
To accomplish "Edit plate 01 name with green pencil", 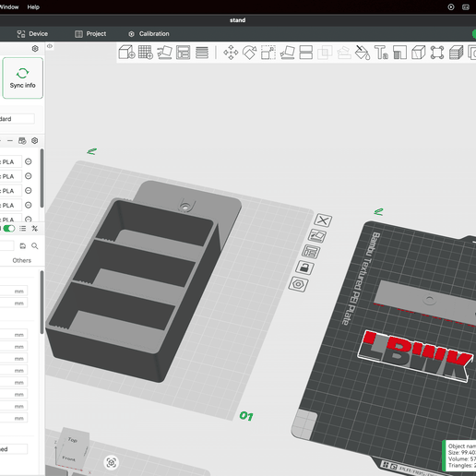I will click(92, 151).
